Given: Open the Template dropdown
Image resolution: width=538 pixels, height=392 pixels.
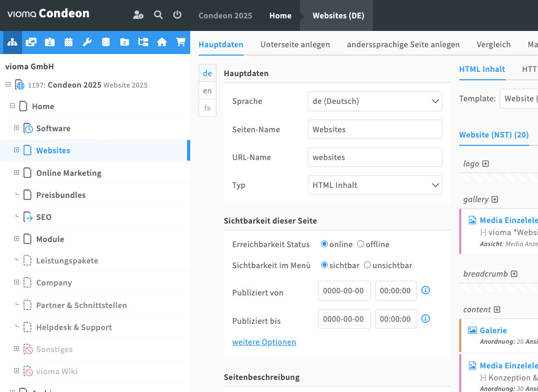Looking at the screenshot, I should pyautogui.click(x=519, y=99).
